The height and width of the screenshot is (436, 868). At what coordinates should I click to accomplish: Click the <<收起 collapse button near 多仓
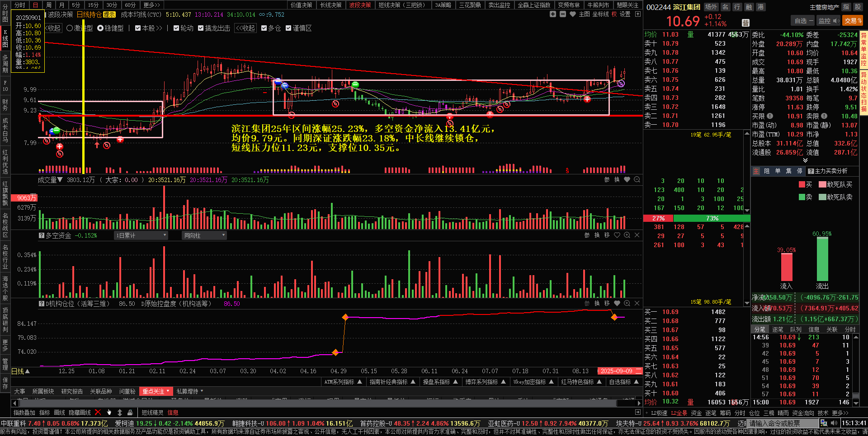pos(245,28)
